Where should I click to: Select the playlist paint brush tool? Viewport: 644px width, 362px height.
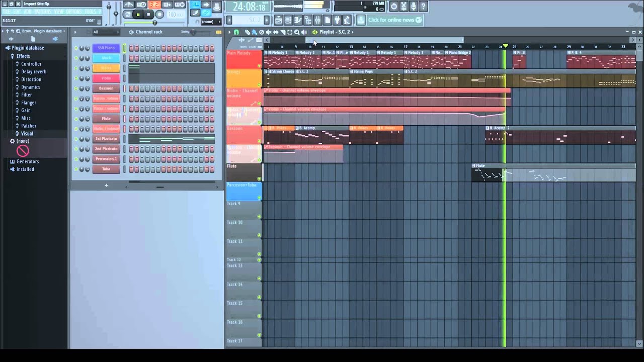(x=254, y=32)
